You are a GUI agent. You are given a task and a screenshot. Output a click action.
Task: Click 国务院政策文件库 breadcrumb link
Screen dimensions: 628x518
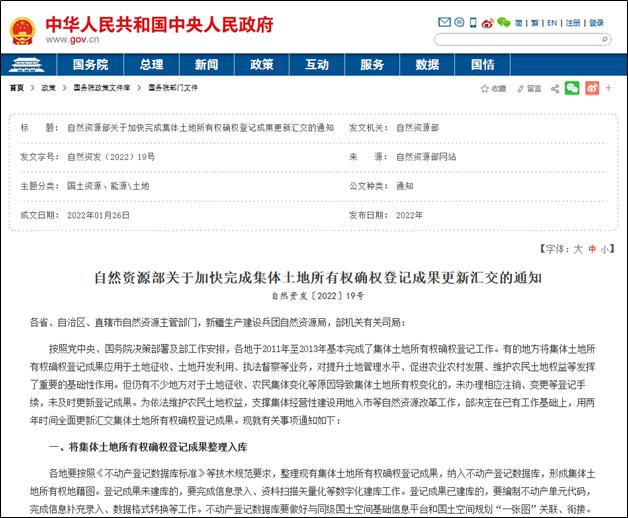click(x=102, y=88)
